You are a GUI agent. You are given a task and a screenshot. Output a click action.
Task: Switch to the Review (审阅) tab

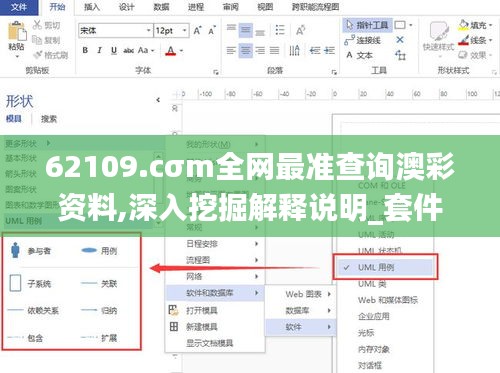coord(231,7)
